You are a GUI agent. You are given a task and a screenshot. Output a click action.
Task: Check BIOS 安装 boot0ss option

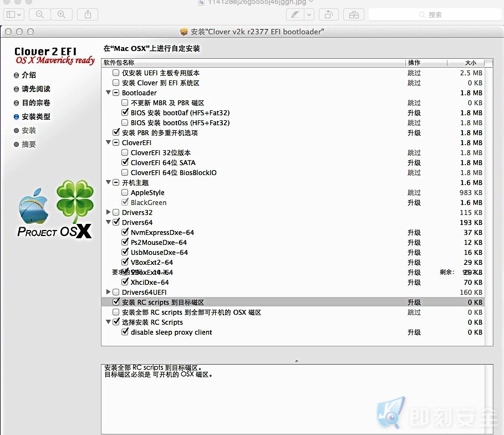125,122
